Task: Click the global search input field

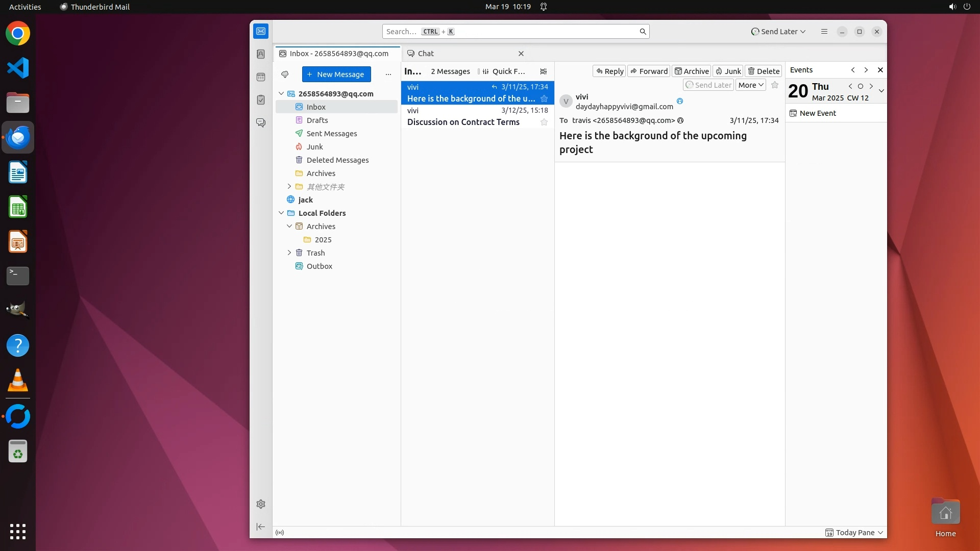Action: (510, 32)
